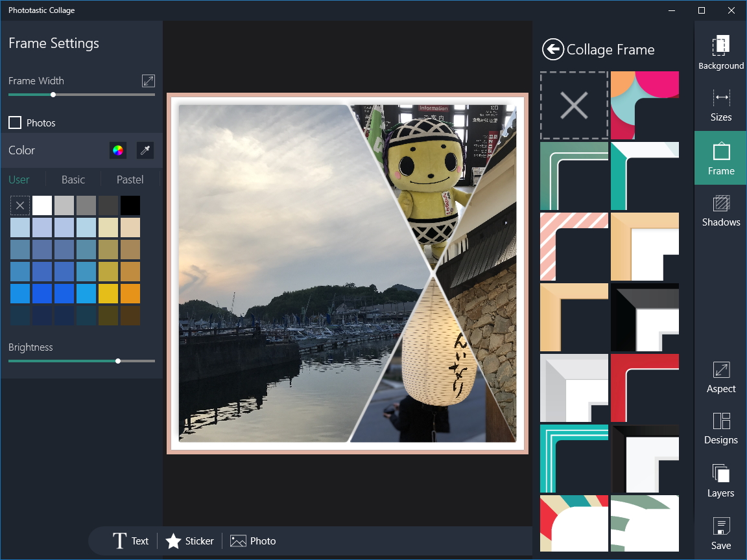
Task: Select the no-color X swatch
Action: pos(20,205)
